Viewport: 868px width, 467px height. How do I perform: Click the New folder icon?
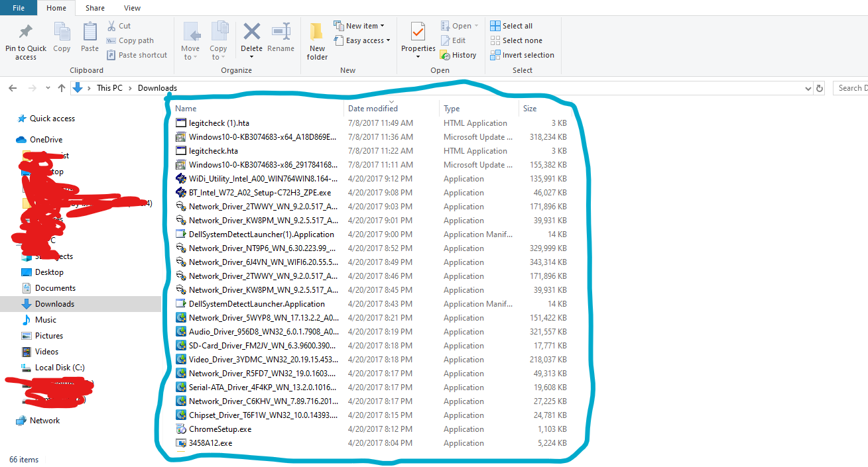click(316, 40)
